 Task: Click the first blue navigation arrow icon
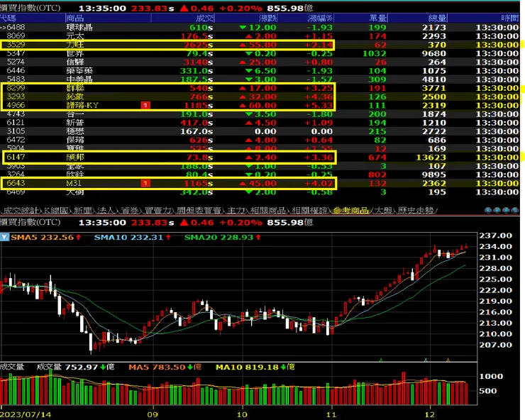(488, 210)
